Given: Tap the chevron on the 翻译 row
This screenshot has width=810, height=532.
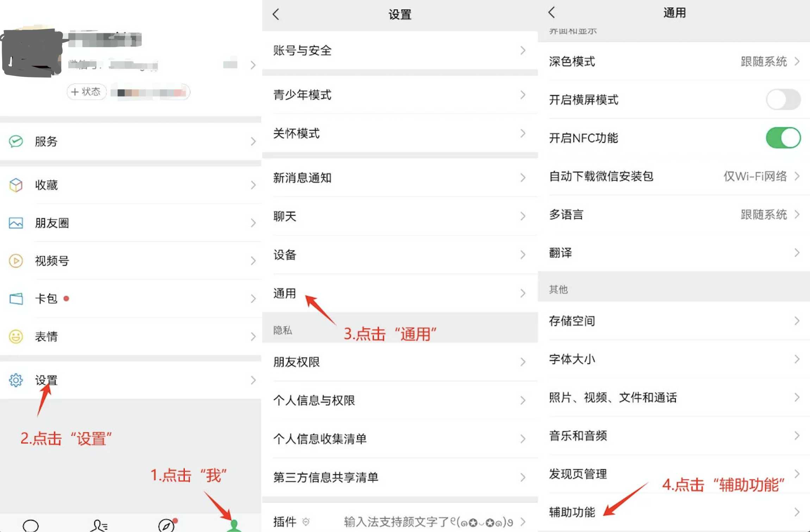Looking at the screenshot, I should (x=797, y=253).
